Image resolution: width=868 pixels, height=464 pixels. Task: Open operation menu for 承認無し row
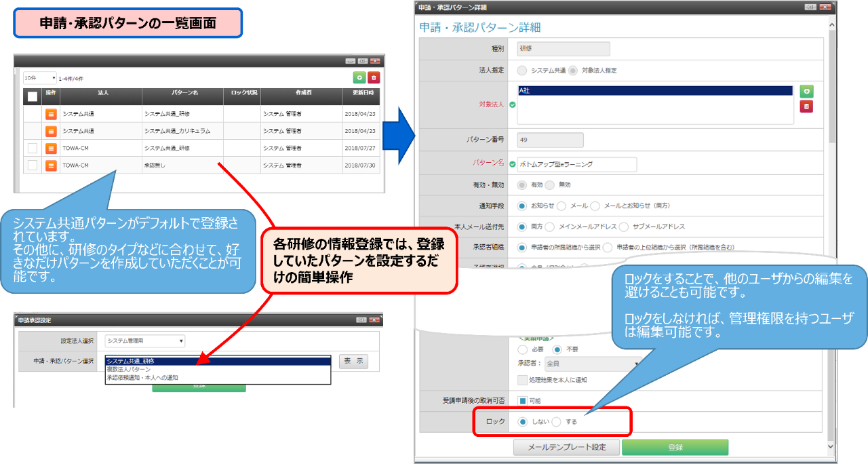coord(51,165)
